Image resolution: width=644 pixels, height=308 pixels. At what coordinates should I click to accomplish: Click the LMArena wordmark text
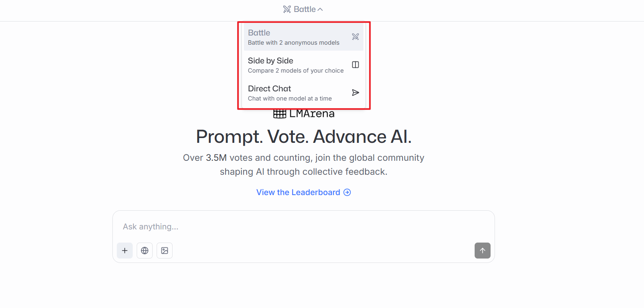[x=312, y=114]
